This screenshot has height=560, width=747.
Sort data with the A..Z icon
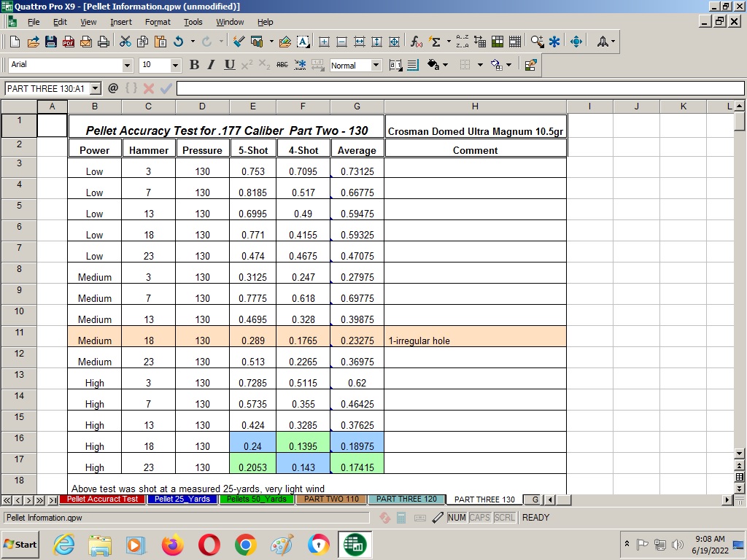point(462,42)
